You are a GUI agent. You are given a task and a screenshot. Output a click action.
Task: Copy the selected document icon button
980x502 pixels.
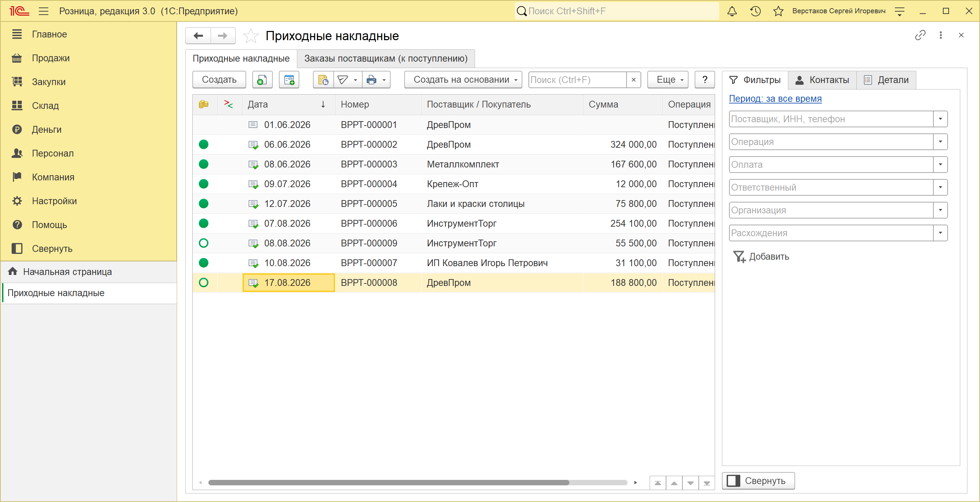pos(262,80)
